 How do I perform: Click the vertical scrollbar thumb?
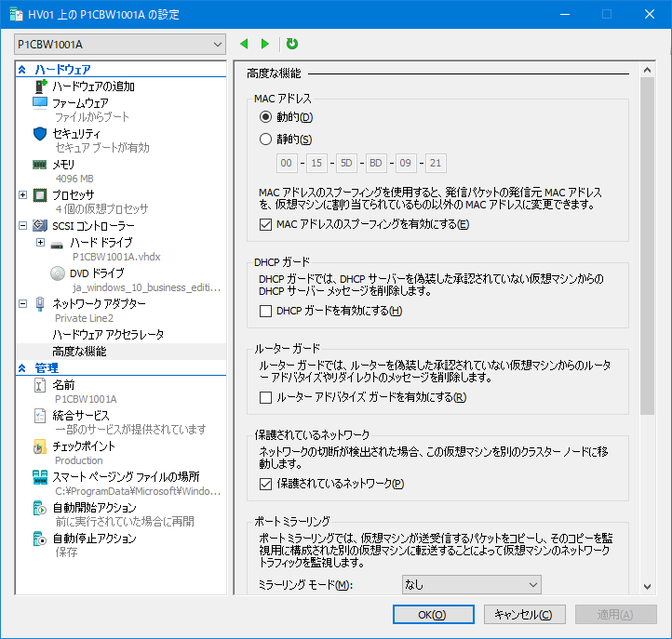[x=647, y=246]
